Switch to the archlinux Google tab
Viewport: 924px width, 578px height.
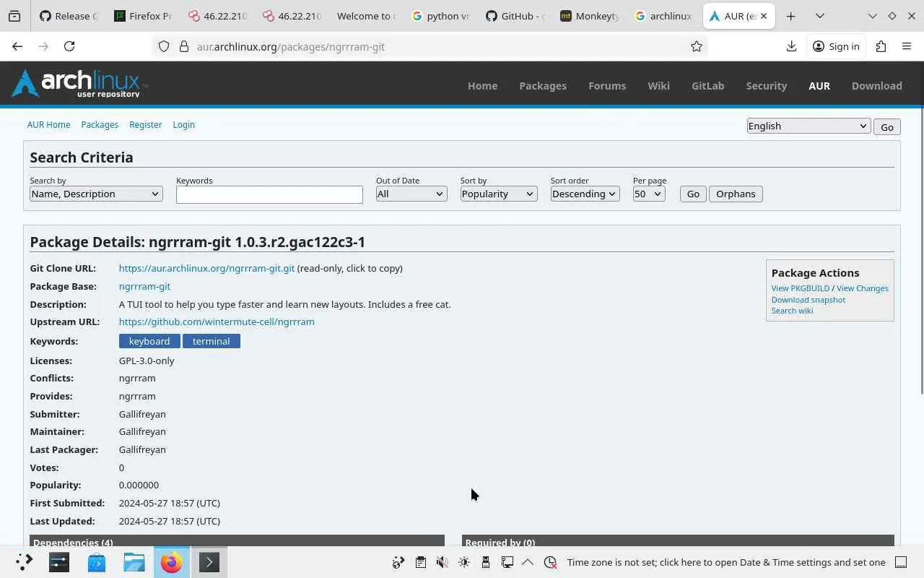pyautogui.click(x=662, y=16)
